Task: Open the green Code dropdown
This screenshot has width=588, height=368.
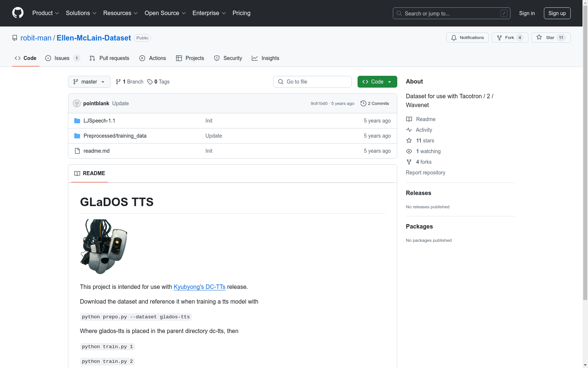Action: [x=377, y=82]
